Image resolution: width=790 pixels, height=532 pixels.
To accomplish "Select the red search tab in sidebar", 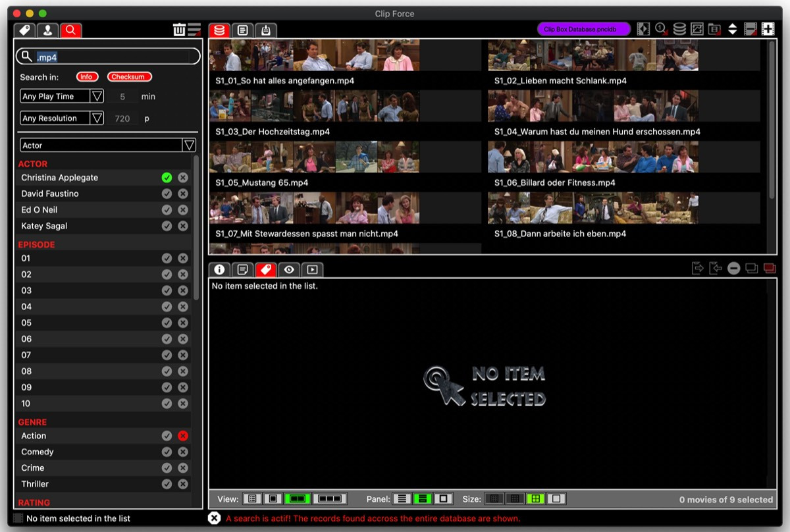I will pos(70,30).
